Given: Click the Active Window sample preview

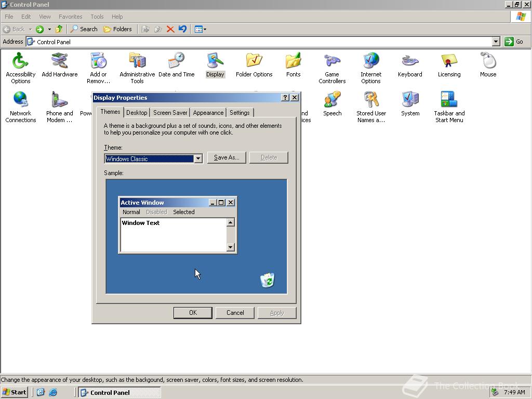Looking at the screenshot, I should (178, 225).
